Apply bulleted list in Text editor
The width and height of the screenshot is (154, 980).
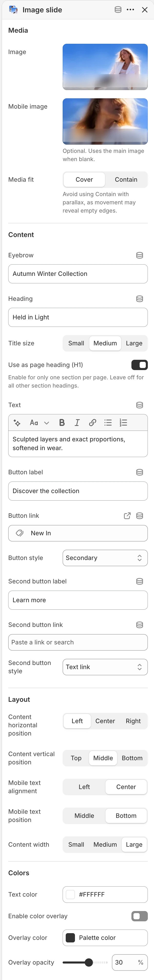[108, 423]
